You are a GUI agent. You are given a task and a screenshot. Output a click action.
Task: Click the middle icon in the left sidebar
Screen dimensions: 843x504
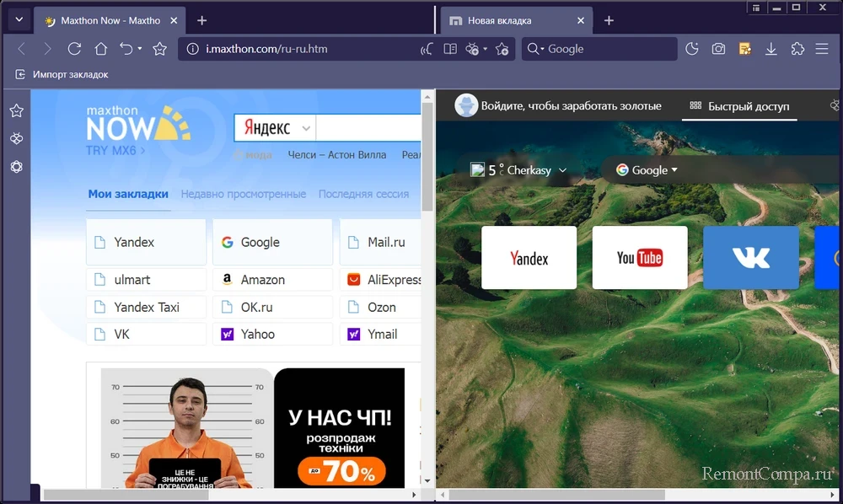17,138
